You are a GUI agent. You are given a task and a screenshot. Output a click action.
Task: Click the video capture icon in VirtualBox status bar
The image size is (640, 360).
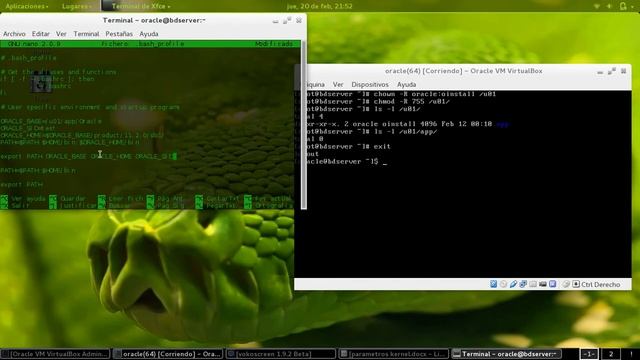(542, 284)
